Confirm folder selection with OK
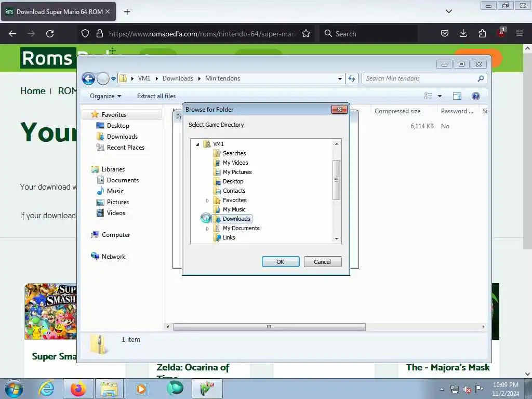 coord(281,262)
